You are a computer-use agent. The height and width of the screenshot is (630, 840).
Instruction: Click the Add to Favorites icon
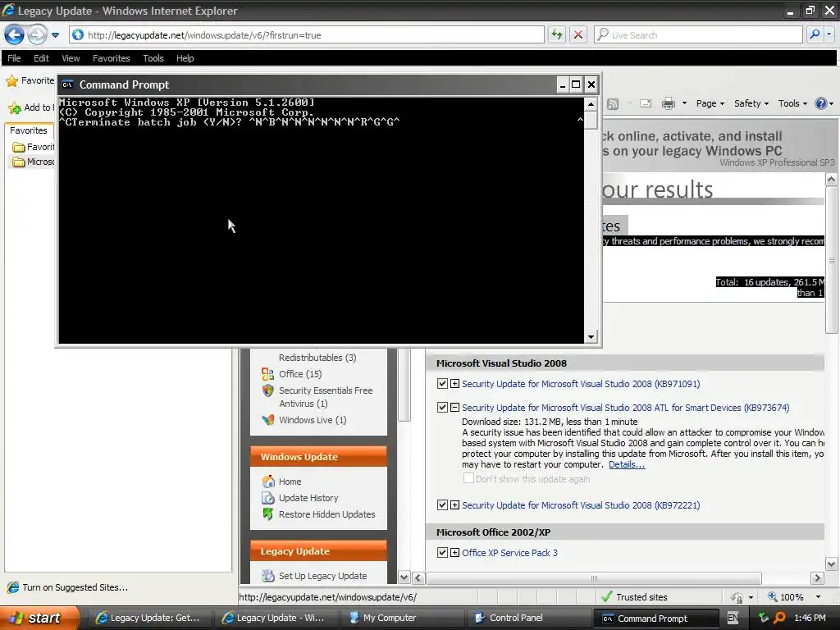coord(15,107)
